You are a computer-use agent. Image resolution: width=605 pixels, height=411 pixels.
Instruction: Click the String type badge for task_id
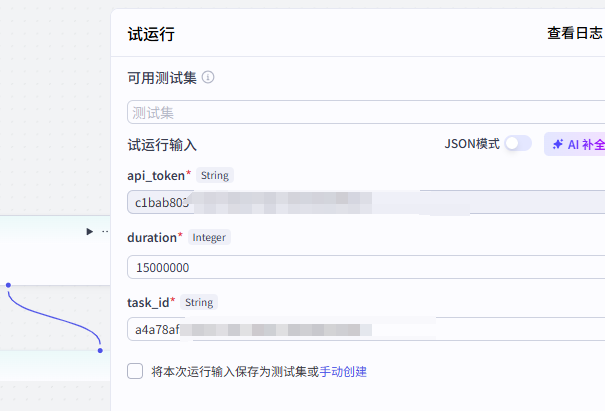pos(199,301)
